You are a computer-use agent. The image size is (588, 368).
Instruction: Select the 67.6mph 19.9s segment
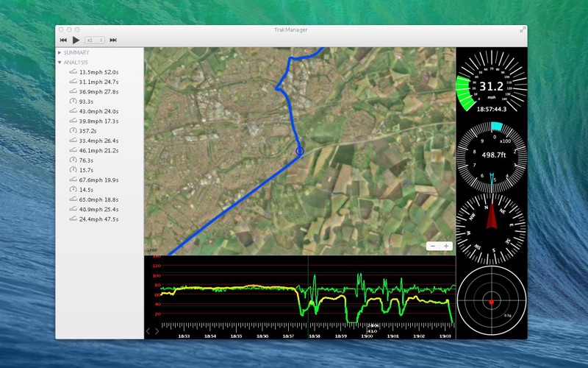[98, 180]
